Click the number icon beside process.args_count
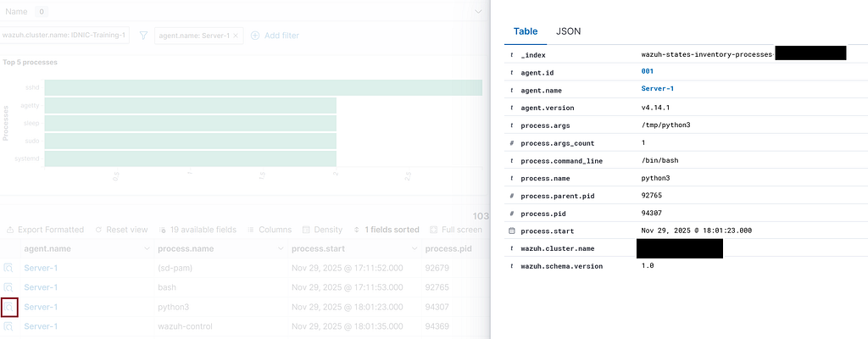 click(511, 143)
